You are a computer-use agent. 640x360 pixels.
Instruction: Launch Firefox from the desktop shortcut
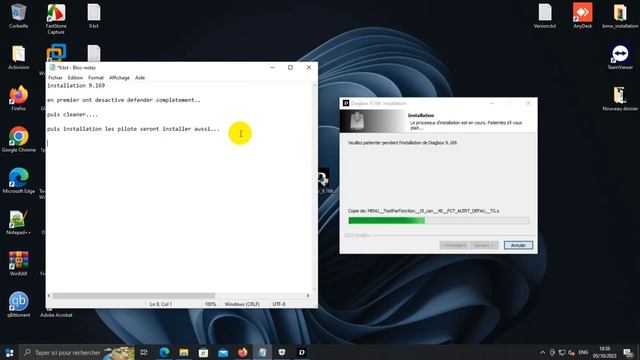click(x=18, y=98)
